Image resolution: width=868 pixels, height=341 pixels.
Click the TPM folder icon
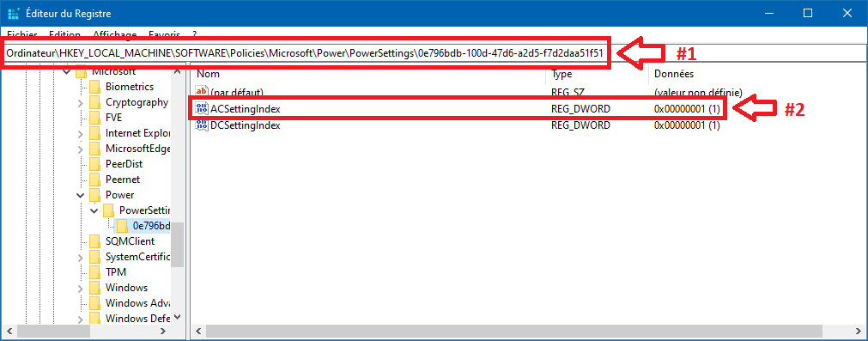click(95, 272)
